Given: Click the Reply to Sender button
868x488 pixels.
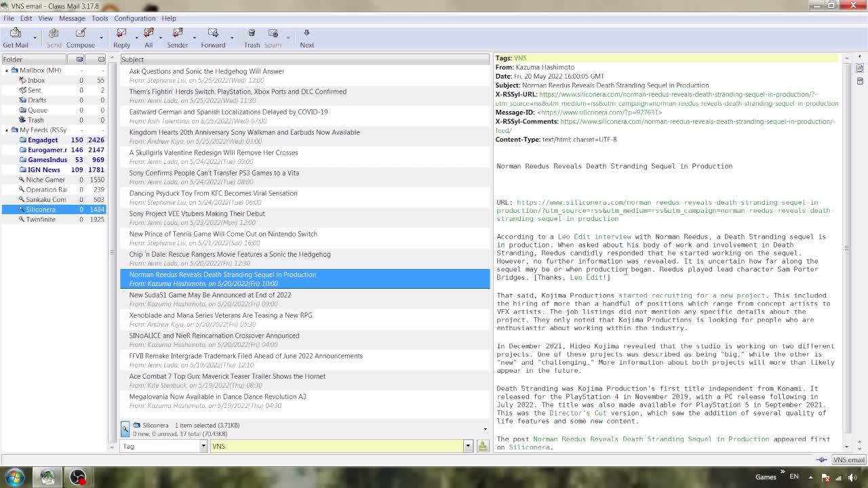Looking at the screenshot, I should (x=178, y=38).
